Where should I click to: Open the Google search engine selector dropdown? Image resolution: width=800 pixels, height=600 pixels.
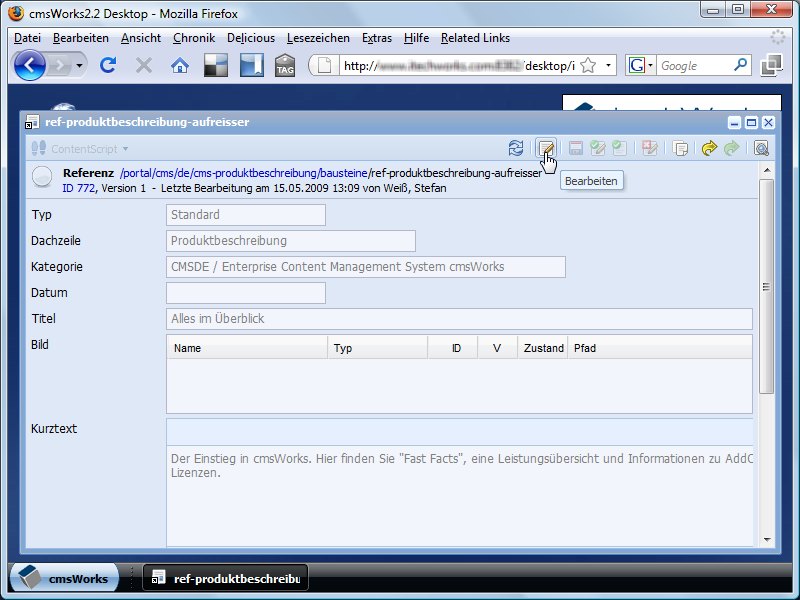point(651,65)
